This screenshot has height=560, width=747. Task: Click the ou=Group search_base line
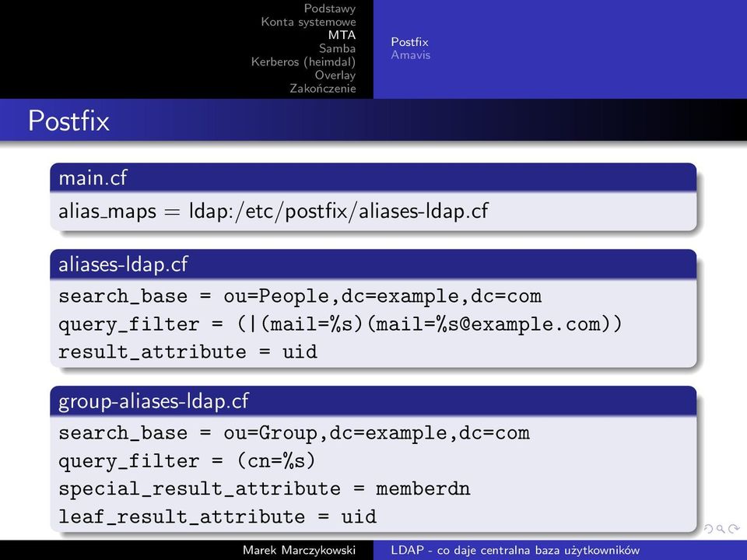click(294, 434)
